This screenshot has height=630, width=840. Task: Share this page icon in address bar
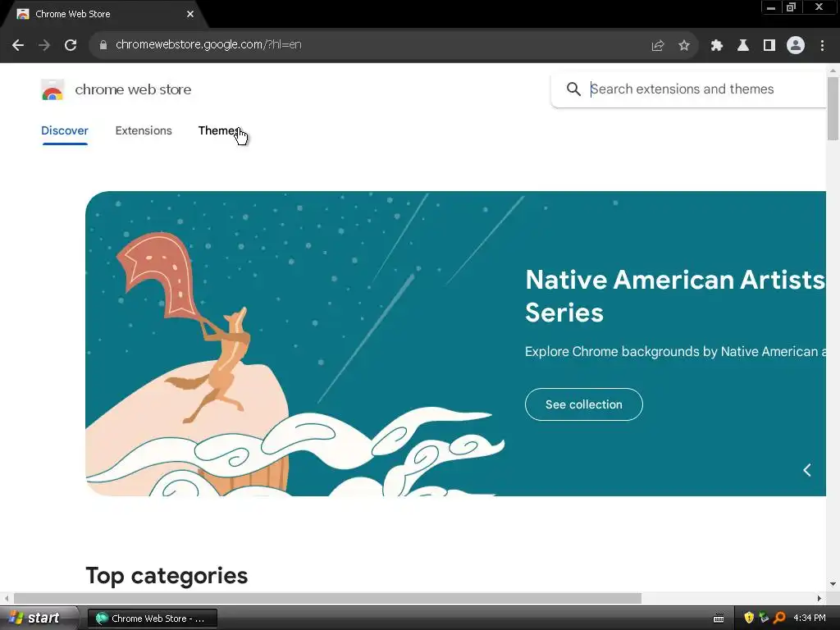[x=657, y=46]
